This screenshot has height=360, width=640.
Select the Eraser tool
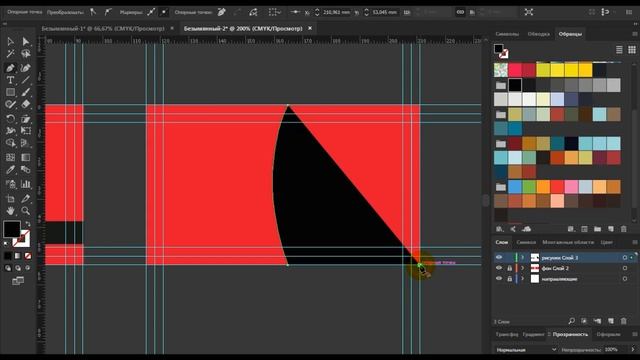26,104
